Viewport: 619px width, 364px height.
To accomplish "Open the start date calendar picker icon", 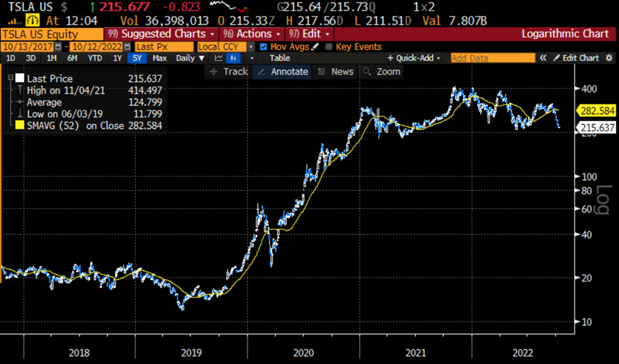I will coord(58,46).
